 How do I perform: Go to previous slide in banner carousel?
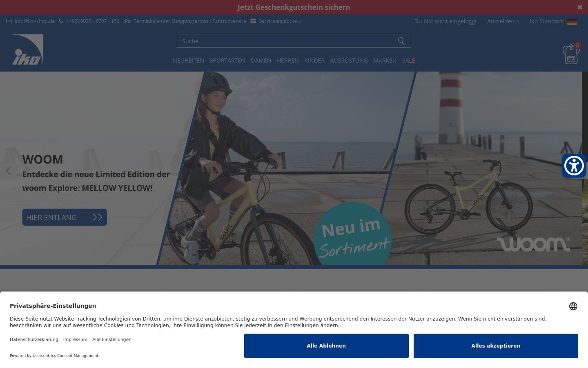coord(8,171)
